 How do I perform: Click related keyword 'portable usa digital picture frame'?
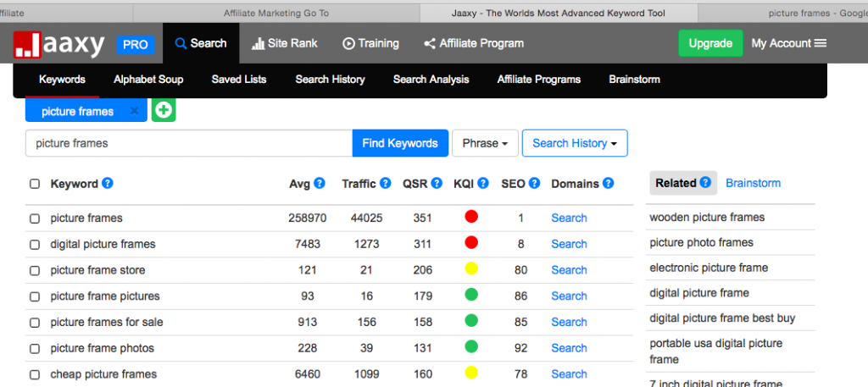tap(715, 351)
